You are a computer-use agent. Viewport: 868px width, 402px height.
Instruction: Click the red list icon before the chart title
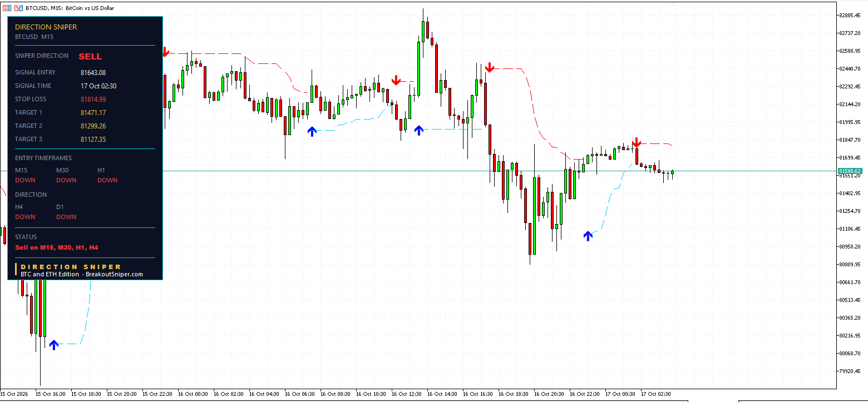pyautogui.click(x=7, y=8)
